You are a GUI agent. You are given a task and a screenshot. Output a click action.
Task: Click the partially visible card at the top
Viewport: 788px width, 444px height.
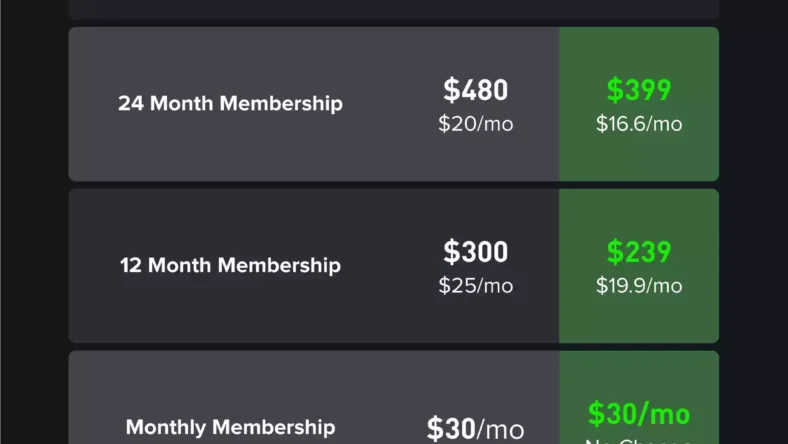(393, 9)
